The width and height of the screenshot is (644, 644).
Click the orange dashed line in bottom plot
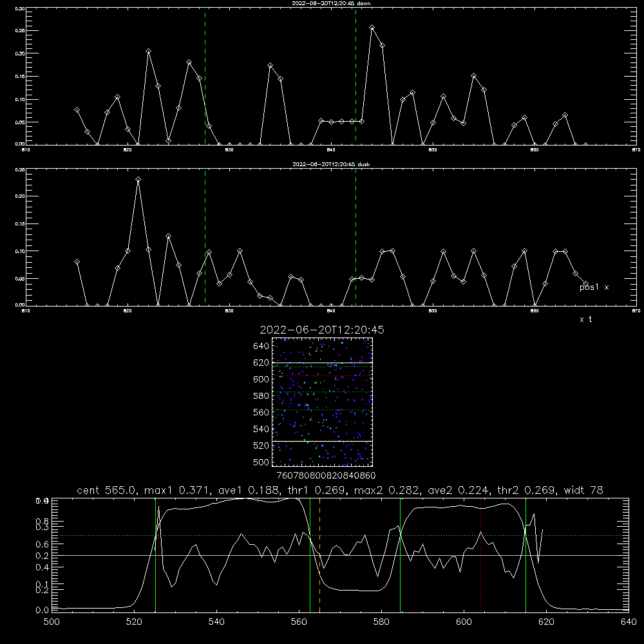click(319, 555)
